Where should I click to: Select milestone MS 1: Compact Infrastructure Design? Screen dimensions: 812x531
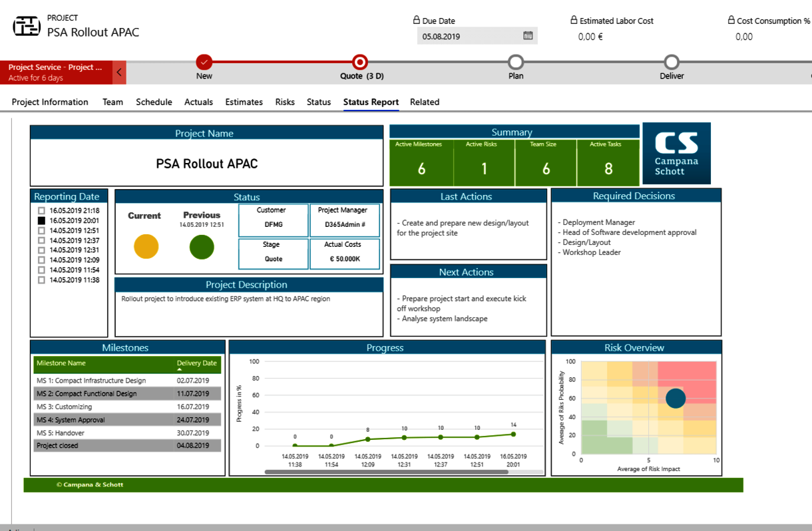[127, 381]
